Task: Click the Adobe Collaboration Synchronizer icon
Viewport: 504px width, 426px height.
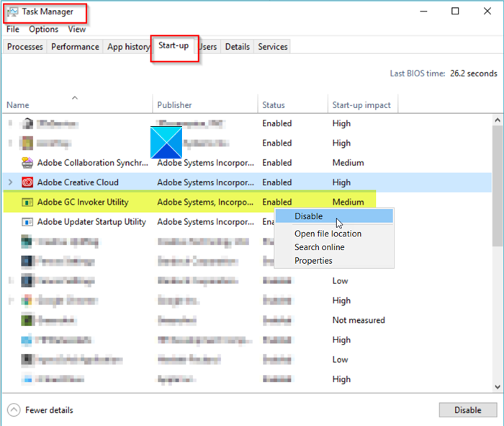Action: (27, 163)
